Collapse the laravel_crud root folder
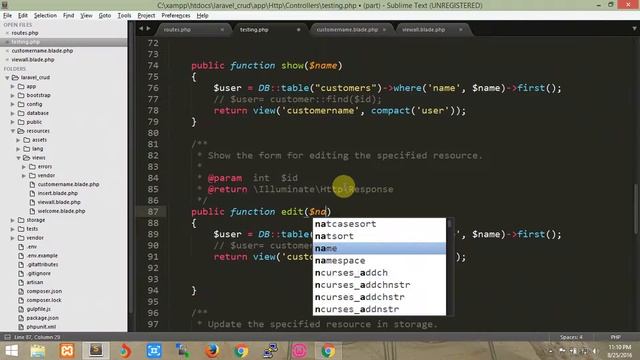The image size is (640, 360). [7, 78]
